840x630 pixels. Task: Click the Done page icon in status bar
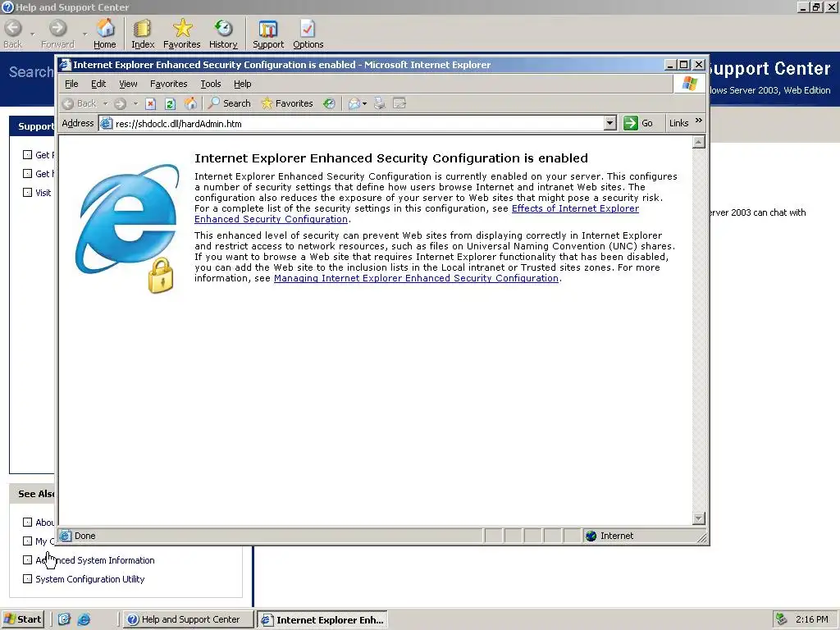66,536
